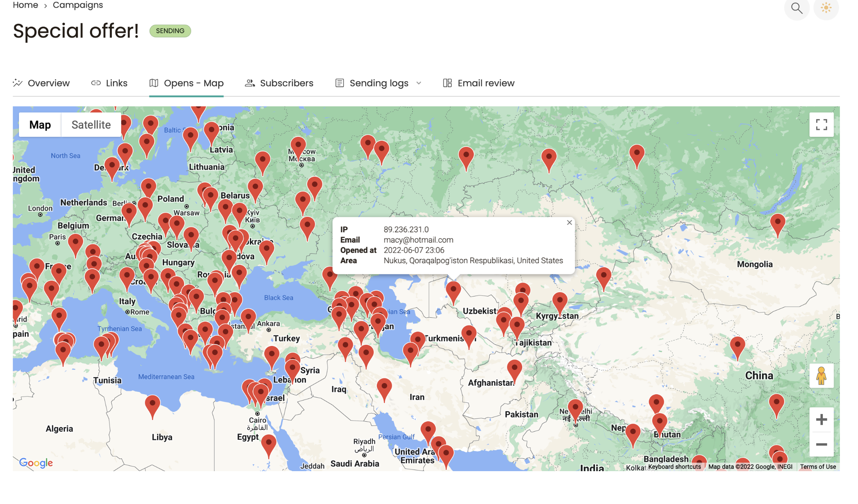Enter fullscreen map view
This screenshot has width=858, height=504.
(x=821, y=124)
